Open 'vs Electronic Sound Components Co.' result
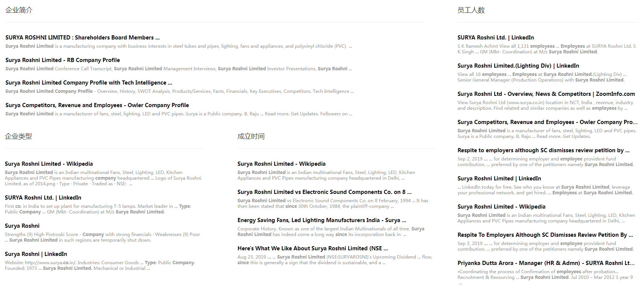The image size is (644, 286). click(324, 192)
